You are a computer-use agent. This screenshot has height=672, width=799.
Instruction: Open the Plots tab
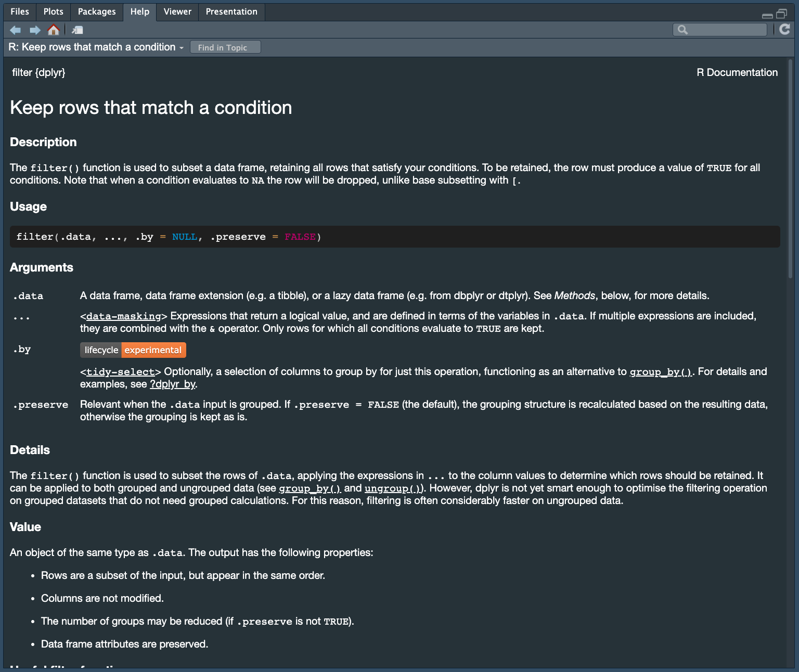(53, 11)
